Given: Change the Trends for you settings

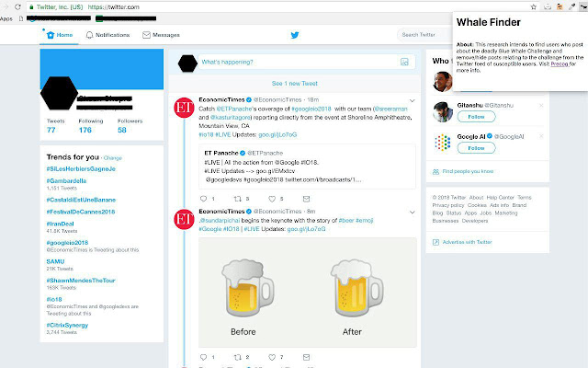Looking at the screenshot, I should coord(113,158).
